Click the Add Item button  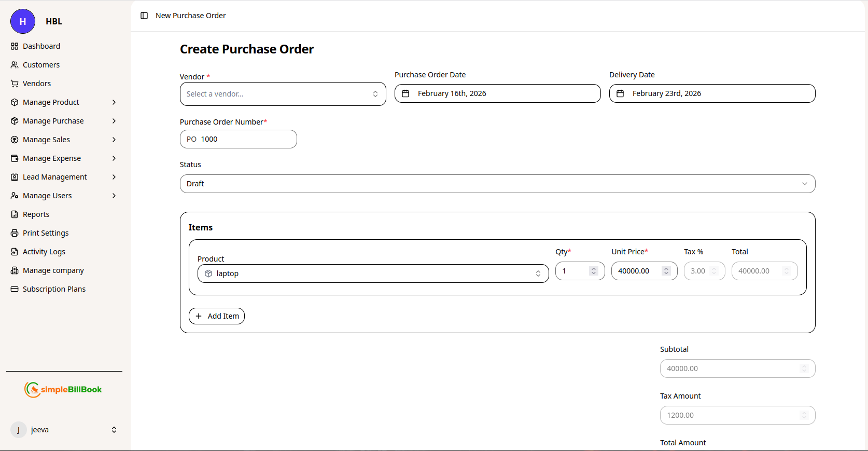pos(217,316)
